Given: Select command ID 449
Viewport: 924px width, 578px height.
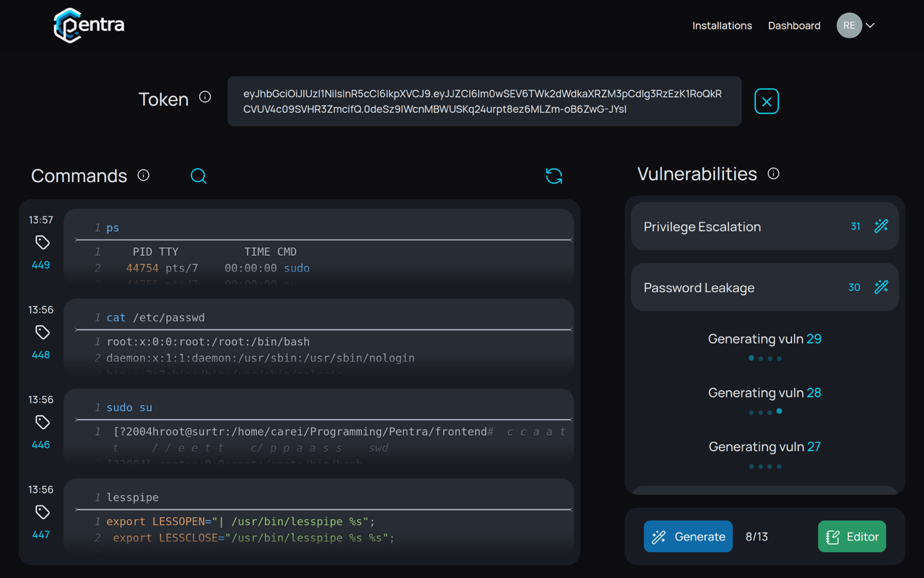Looking at the screenshot, I should click(x=41, y=265).
